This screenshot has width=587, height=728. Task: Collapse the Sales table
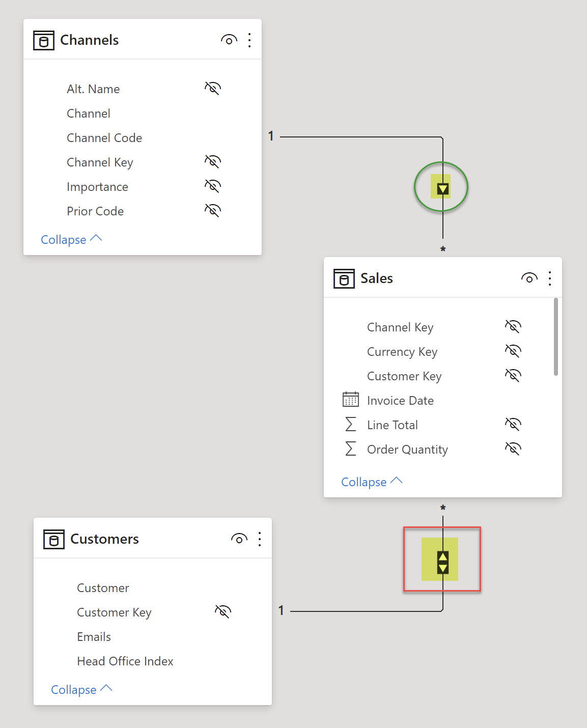point(372,482)
